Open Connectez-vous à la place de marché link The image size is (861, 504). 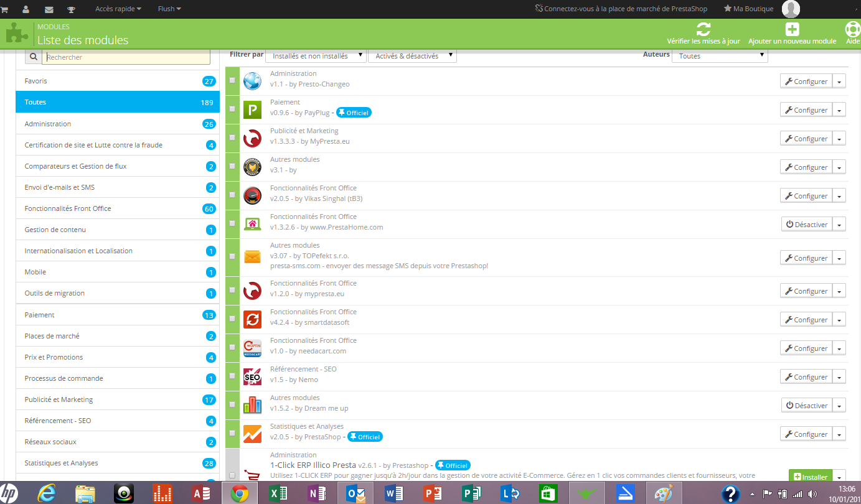click(x=623, y=9)
